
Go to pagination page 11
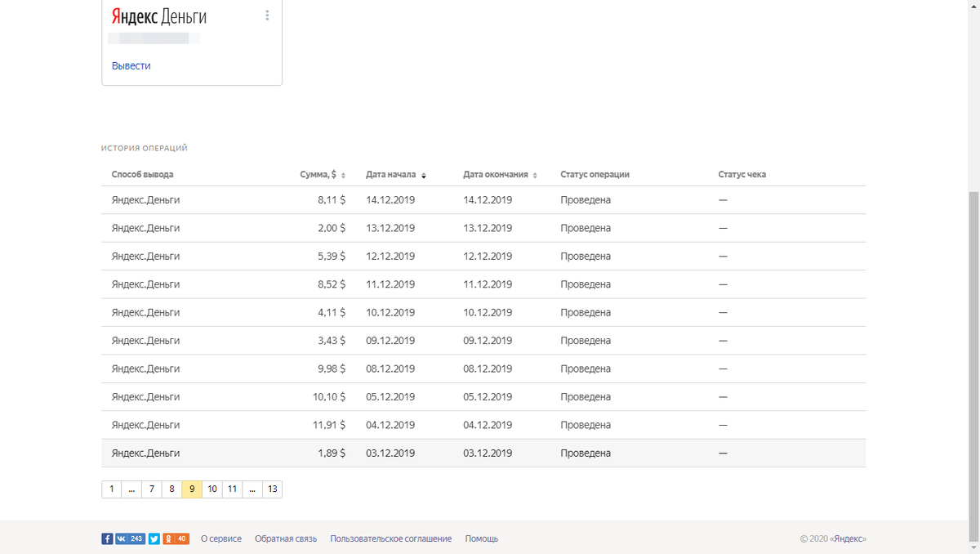[x=232, y=489]
